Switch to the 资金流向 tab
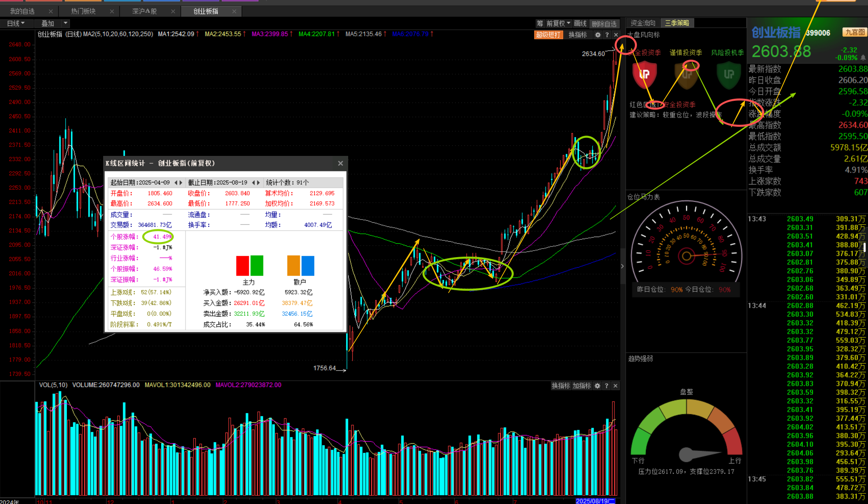Viewport: 868px width, 504px height. [x=643, y=23]
